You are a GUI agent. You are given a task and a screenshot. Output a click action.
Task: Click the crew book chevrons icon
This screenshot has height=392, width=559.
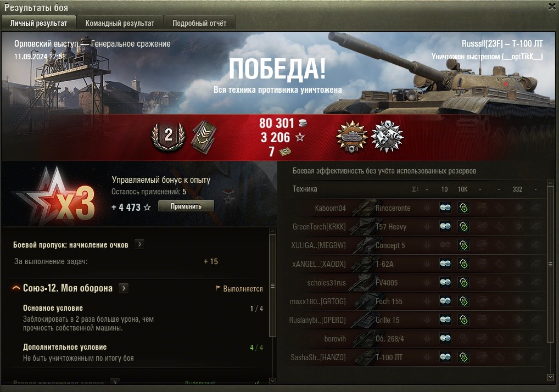coord(204,137)
